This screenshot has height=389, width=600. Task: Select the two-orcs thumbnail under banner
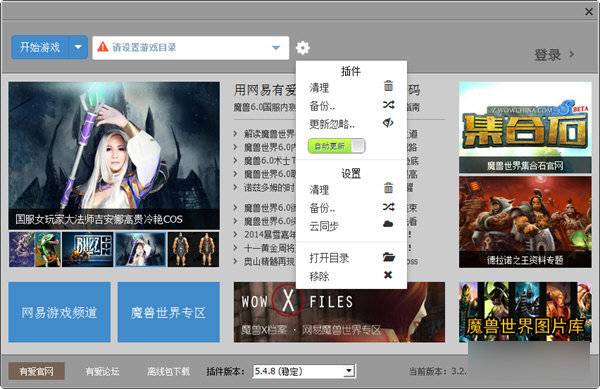(194, 249)
